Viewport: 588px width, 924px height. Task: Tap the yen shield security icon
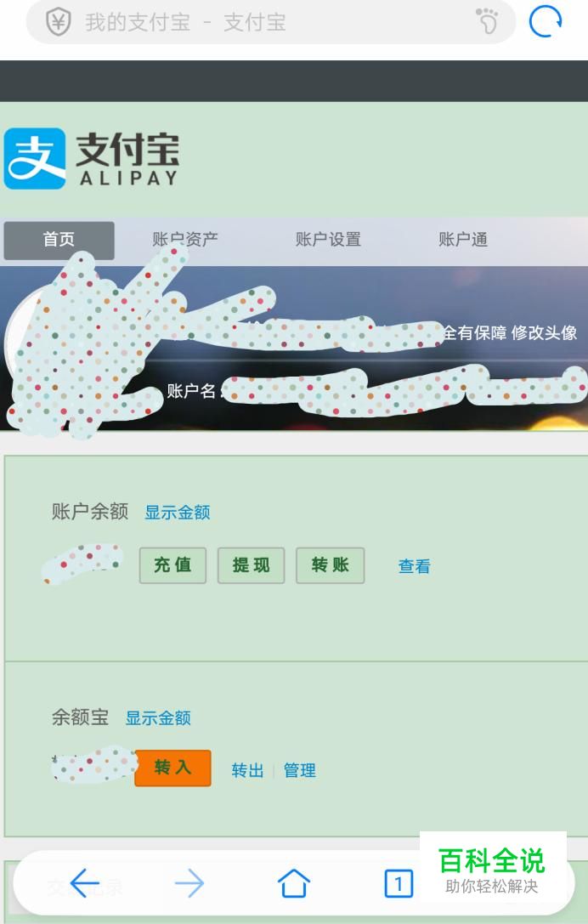pyautogui.click(x=59, y=22)
